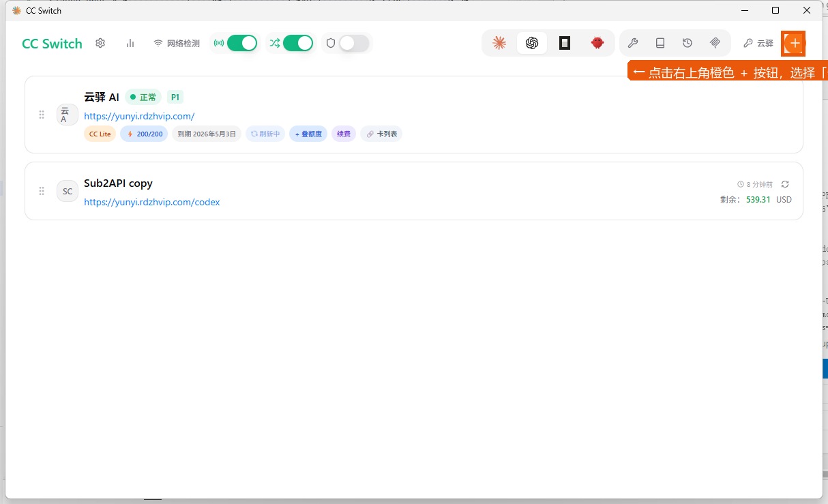Click the 539.31 remaining balance value
Viewport: 828px width, 504px height.
(x=758, y=200)
